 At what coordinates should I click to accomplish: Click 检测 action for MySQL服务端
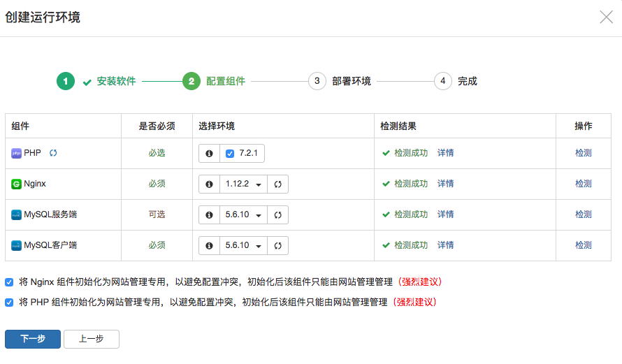coord(584,214)
